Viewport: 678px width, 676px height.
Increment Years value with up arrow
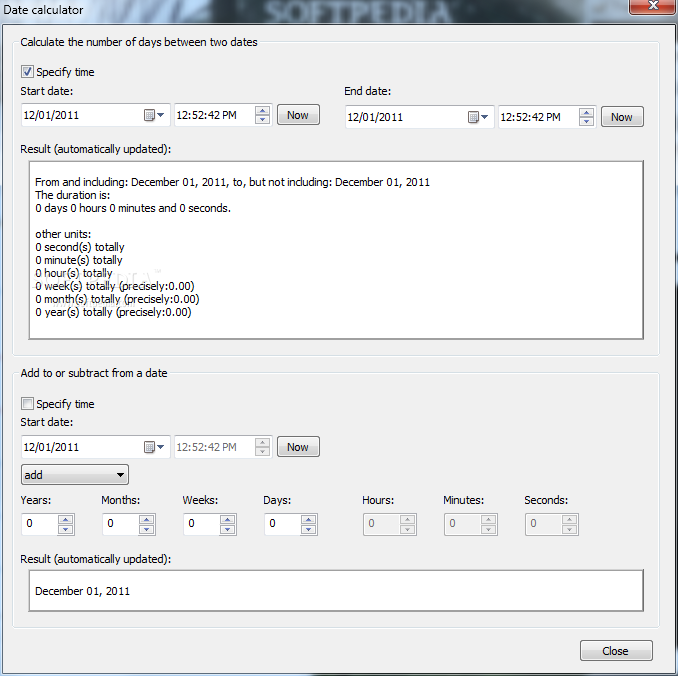pyautogui.click(x=66, y=519)
